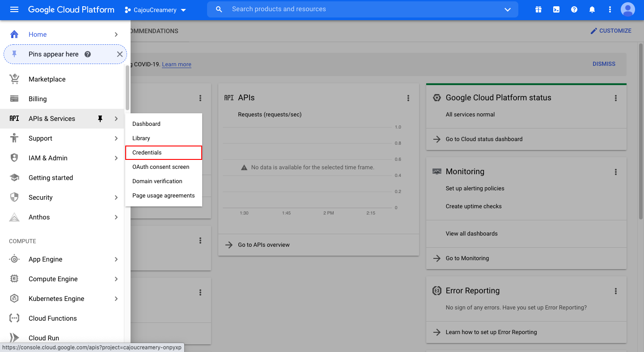The image size is (644, 352).
Task: Expand the Compute Engine submenu chevron
Action: (116, 279)
